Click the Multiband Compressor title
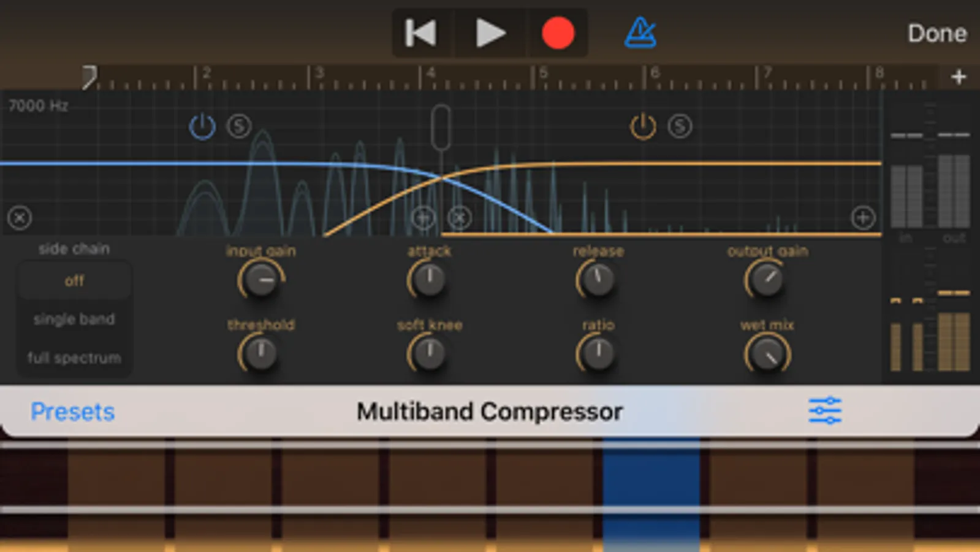980x552 pixels. point(490,412)
